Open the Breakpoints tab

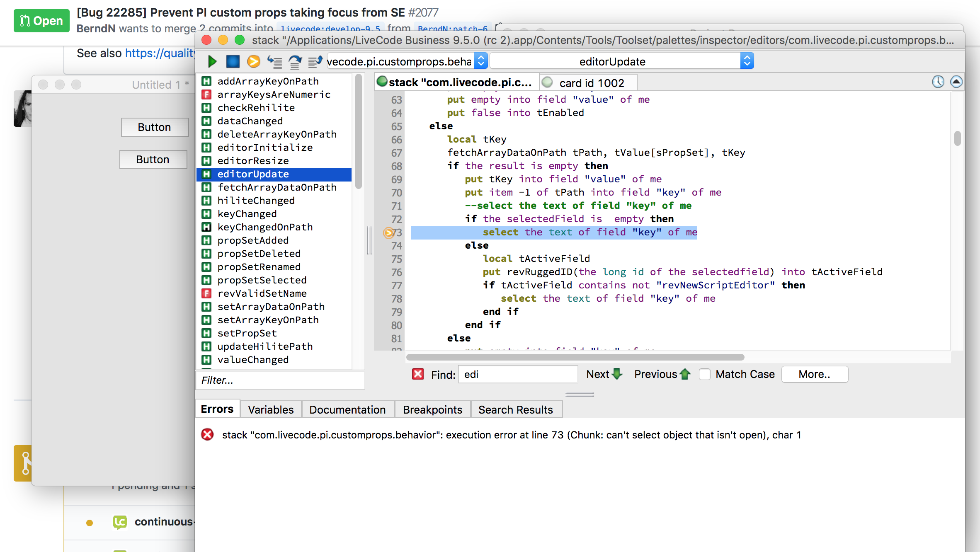point(432,409)
